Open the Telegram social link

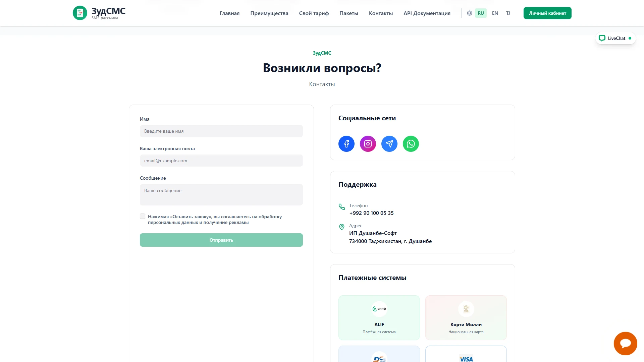[x=389, y=144]
